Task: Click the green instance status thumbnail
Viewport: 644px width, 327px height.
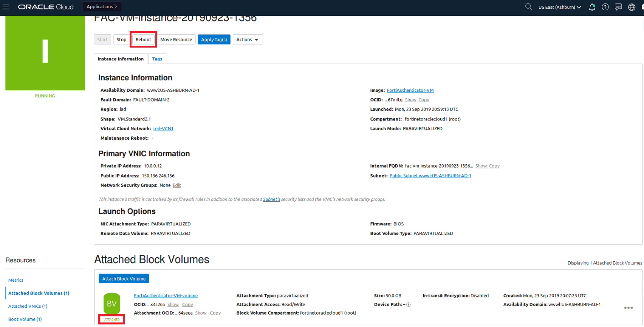Action: 45,53
